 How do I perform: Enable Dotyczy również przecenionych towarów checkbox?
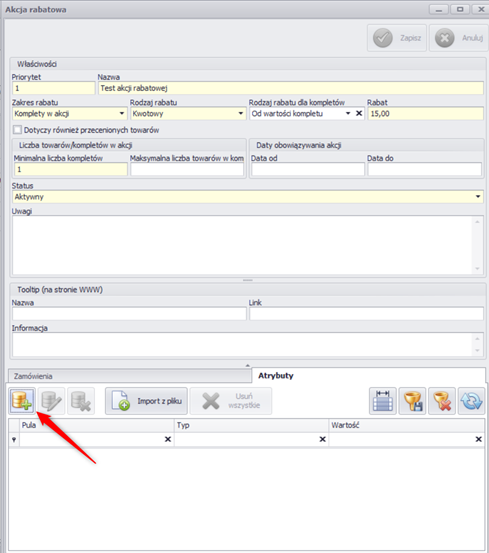17,130
